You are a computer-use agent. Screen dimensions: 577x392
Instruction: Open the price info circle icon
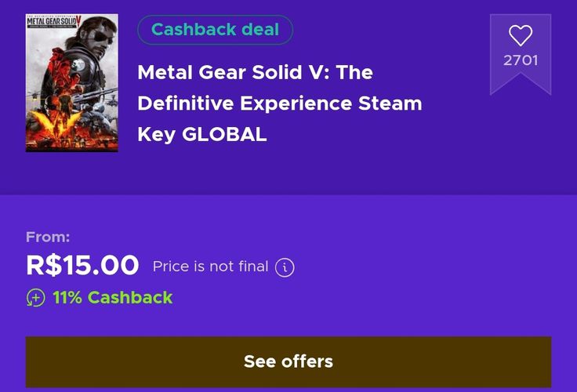coord(285,267)
